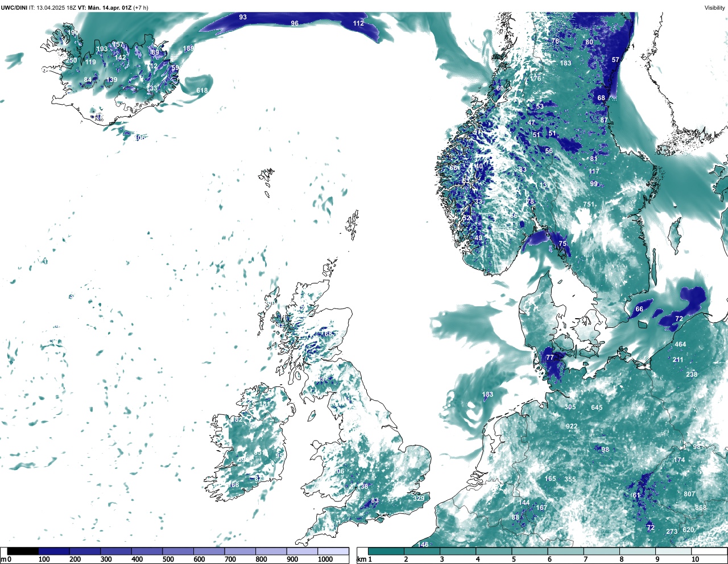Click the '13.04.2025 18Z' initial time text
The height and width of the screenshot is (564, 728).
(x=56, y=7)
